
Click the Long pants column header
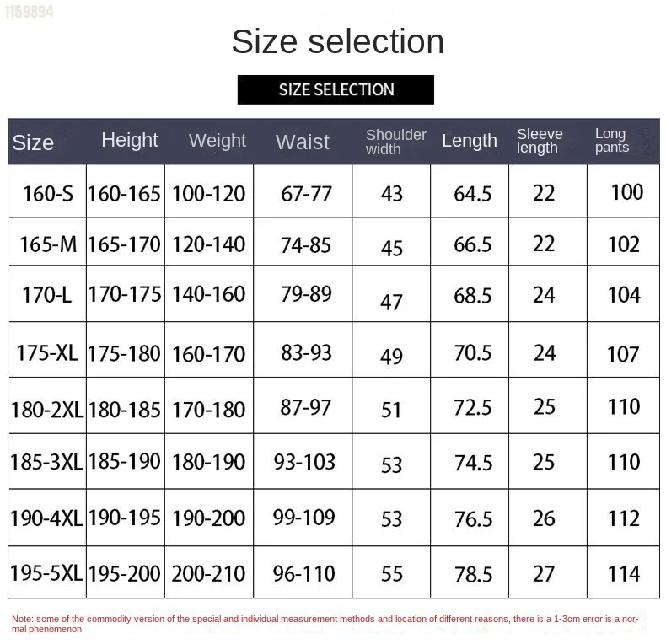[611, 140]
